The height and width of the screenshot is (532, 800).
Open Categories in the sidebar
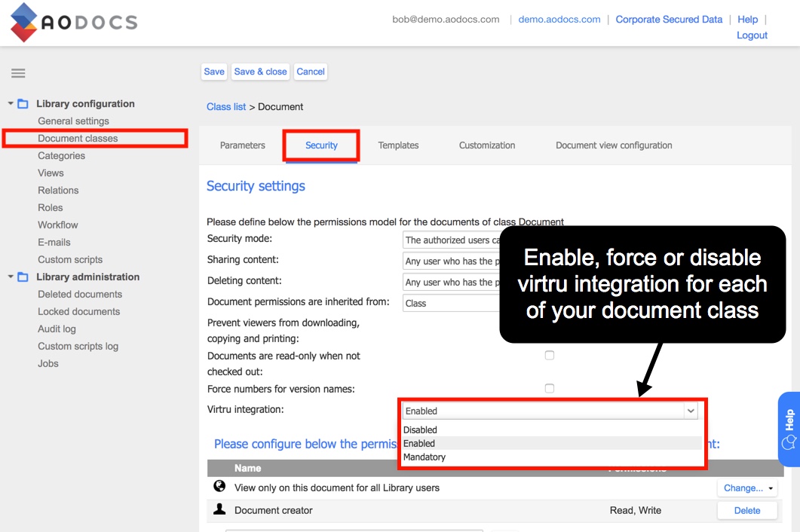point(61,155)
